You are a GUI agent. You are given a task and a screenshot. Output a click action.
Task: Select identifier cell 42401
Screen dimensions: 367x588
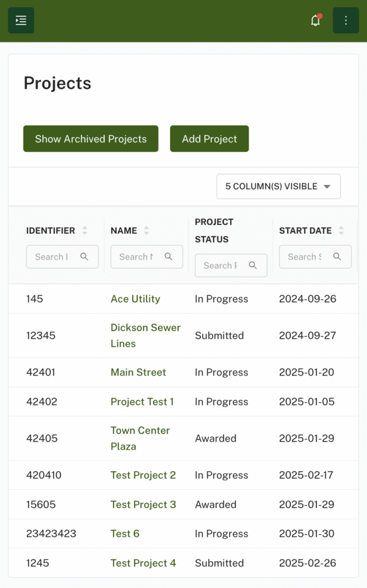[x=41, y=372]
